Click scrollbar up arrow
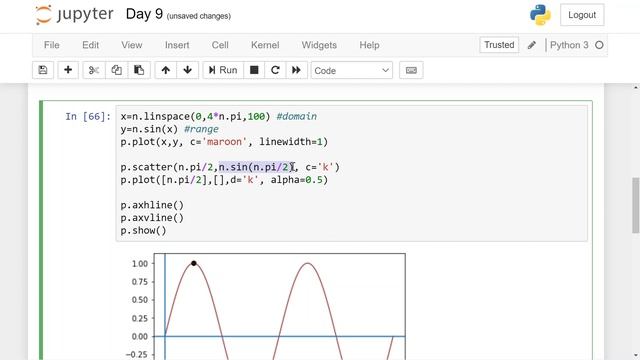The height and width of the screenshot is (360, 640). pos(636,88)
